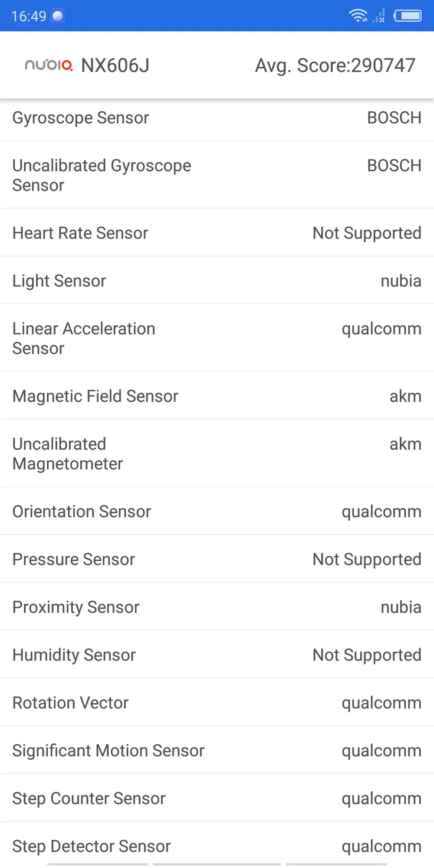
Task: Select the Magnetic Field Sensor row
Action: [x=217, y=396]
